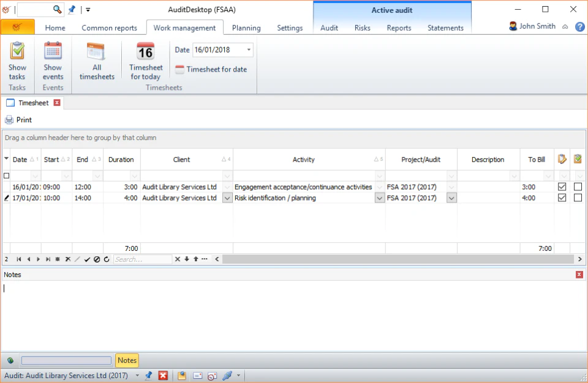Click the Timesheet for date button
588x383 pixels.
pyautogui.click(x=211, y=69)
